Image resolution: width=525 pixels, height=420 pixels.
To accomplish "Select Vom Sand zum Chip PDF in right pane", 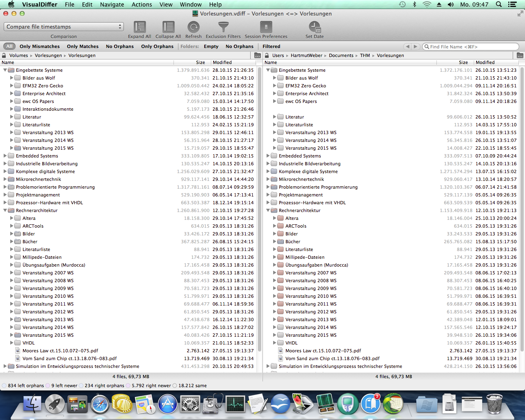I will tap(333, 358).
